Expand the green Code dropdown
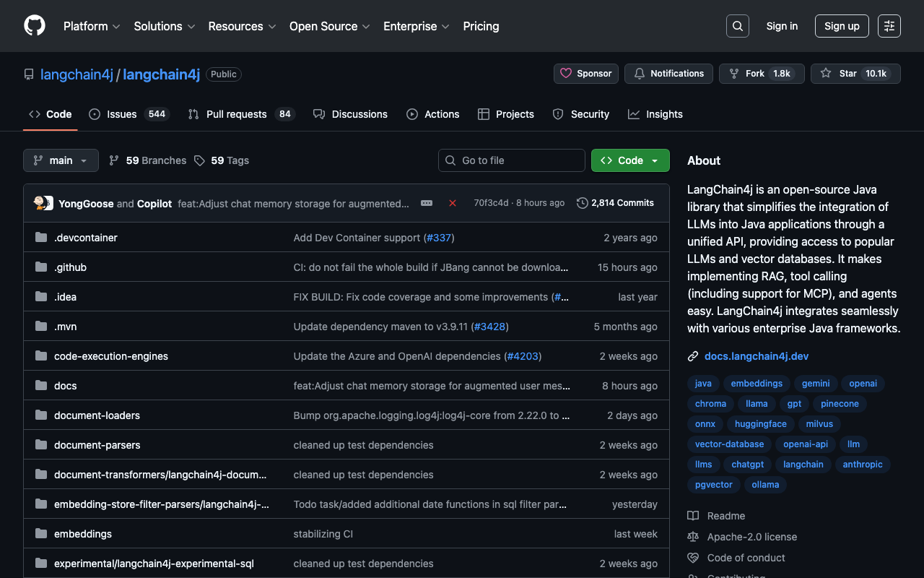Screen dimensions: 924x578 point(629,160)
